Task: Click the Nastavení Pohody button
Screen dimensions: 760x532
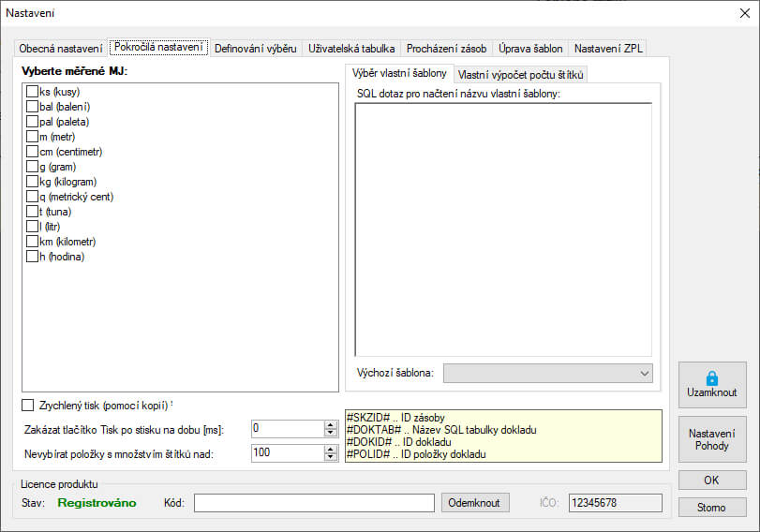Action: pyautogui.click(x=712, y=439)
